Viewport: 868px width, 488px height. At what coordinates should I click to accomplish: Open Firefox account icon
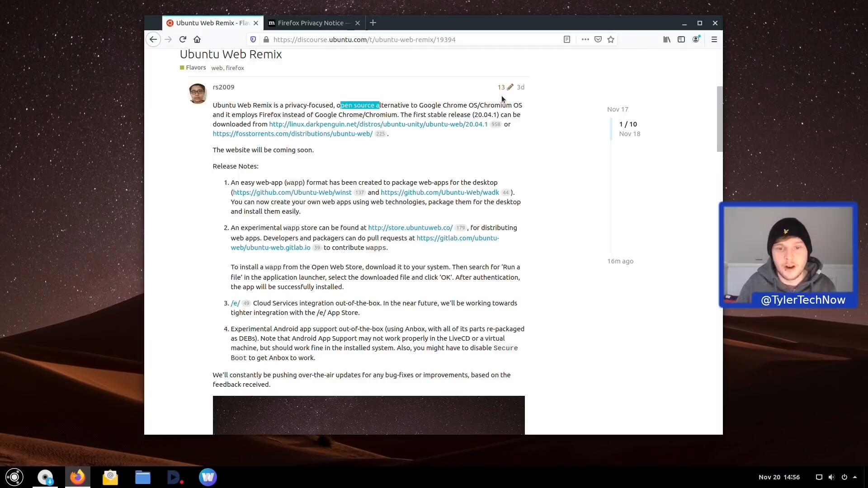click(696, 39)
